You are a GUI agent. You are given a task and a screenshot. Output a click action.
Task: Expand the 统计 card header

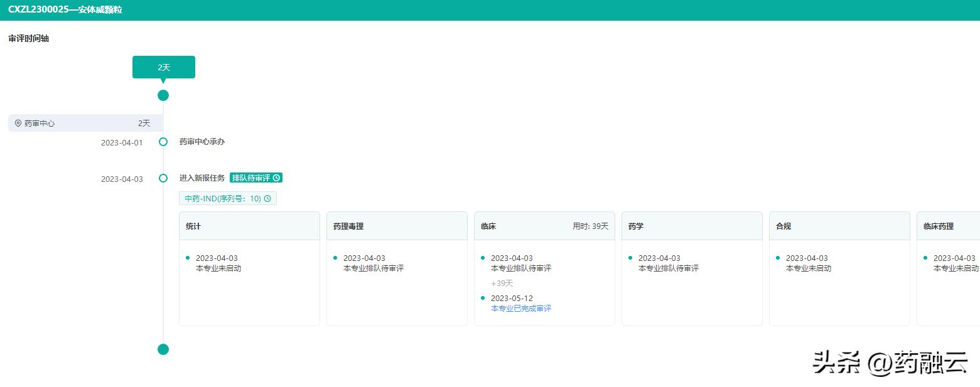click(x=249, y=225)
